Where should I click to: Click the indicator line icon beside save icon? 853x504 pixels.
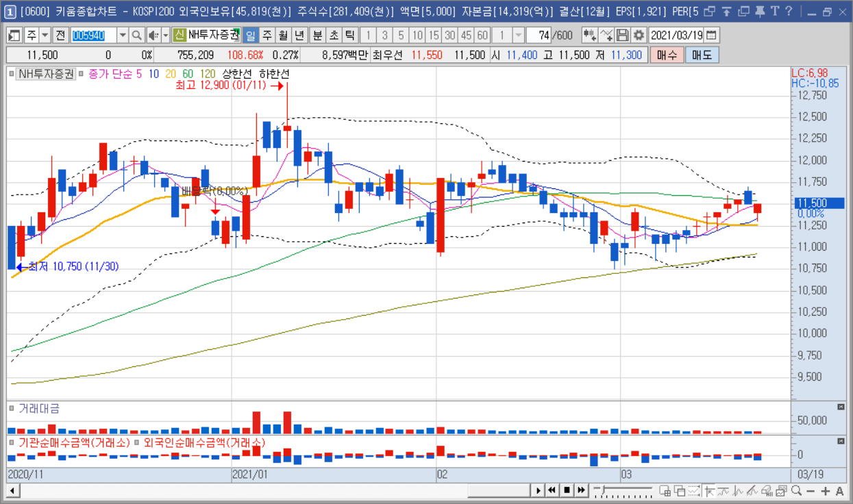click(606, 35)
